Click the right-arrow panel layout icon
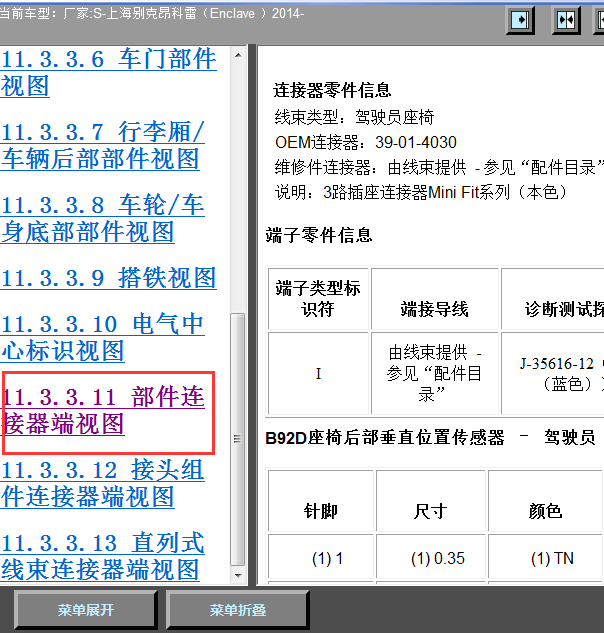The image size is (604, 633). click(x=520, y=20)
